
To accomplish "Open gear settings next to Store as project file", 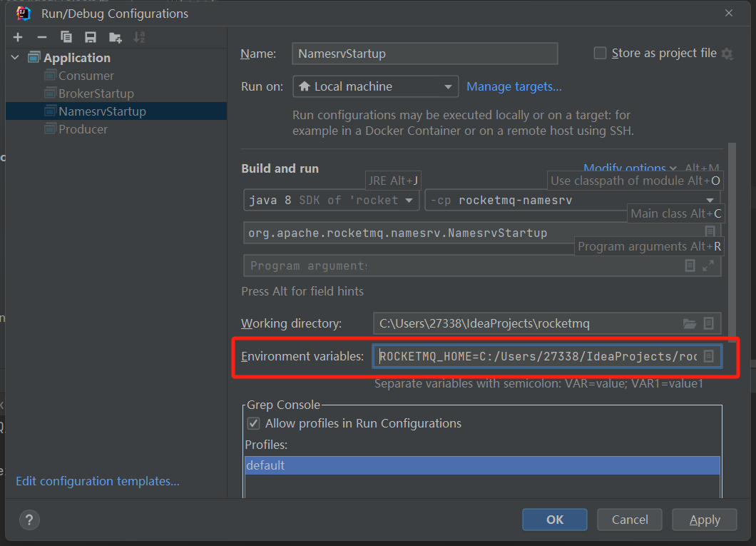I will (x=727, y=54).
